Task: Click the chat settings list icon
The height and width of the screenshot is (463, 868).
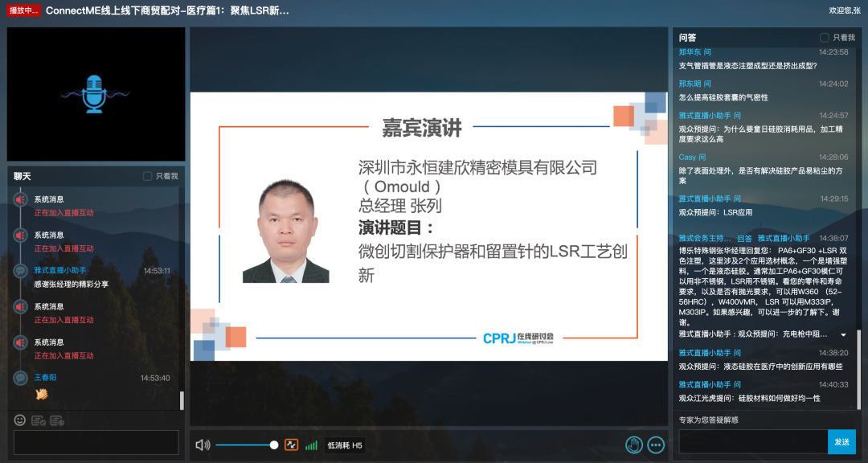Action: pyautogui.click(x=57, y=421)
